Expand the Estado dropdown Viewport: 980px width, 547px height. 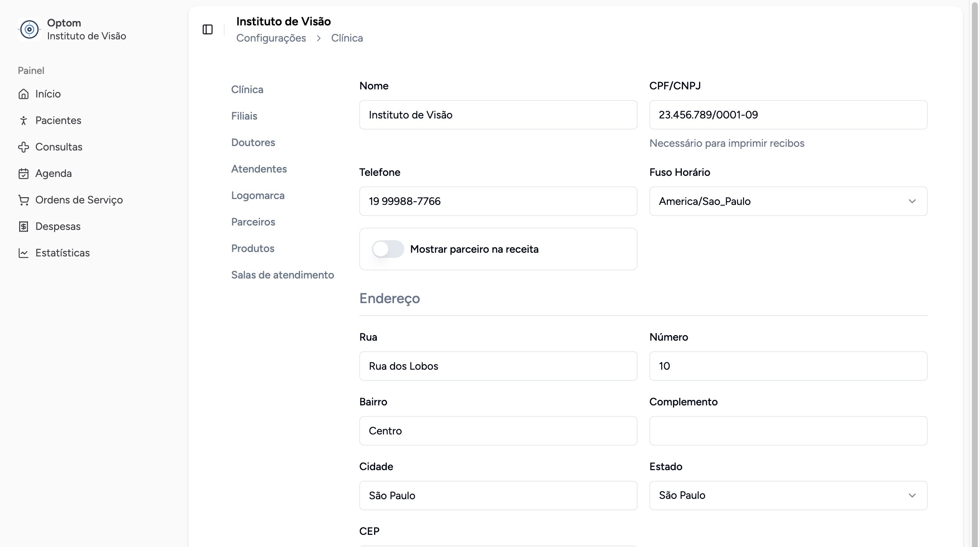pos(788,495)
